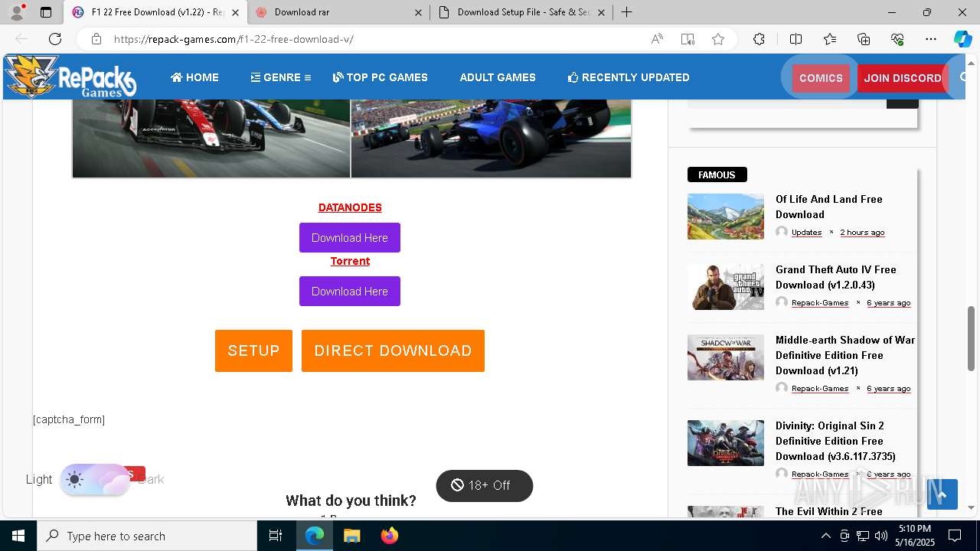The width and height of the screenshot is (980, 551).
Task: Open the volume icon in system tray
Action: pos(881,536)
